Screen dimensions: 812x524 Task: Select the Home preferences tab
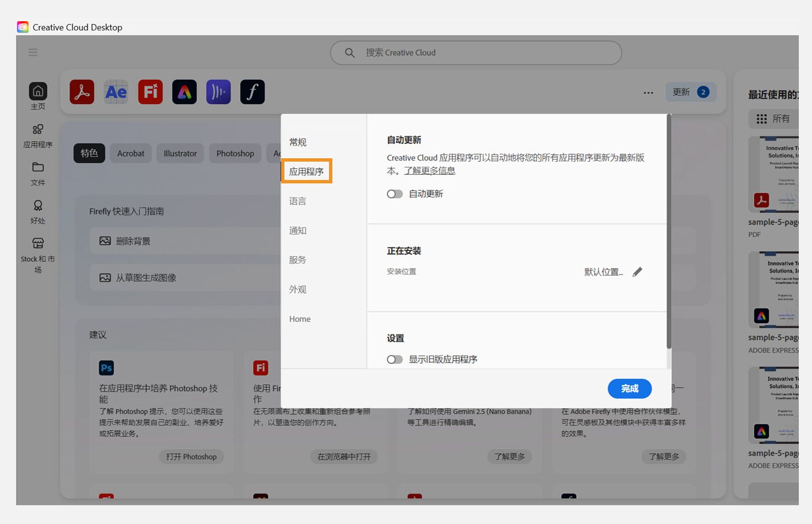300,319
